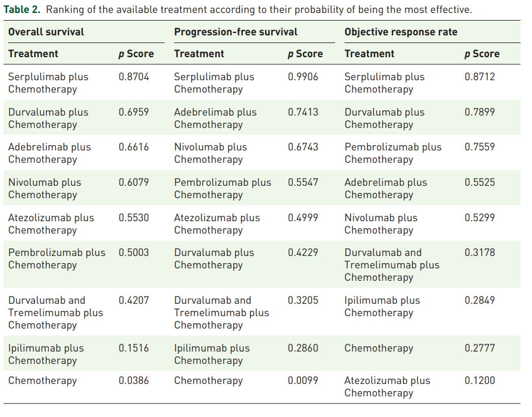This screenshot has width=532, height=417.
Task: Click the 0.3178 p Score value
Action: click(480, 252)
